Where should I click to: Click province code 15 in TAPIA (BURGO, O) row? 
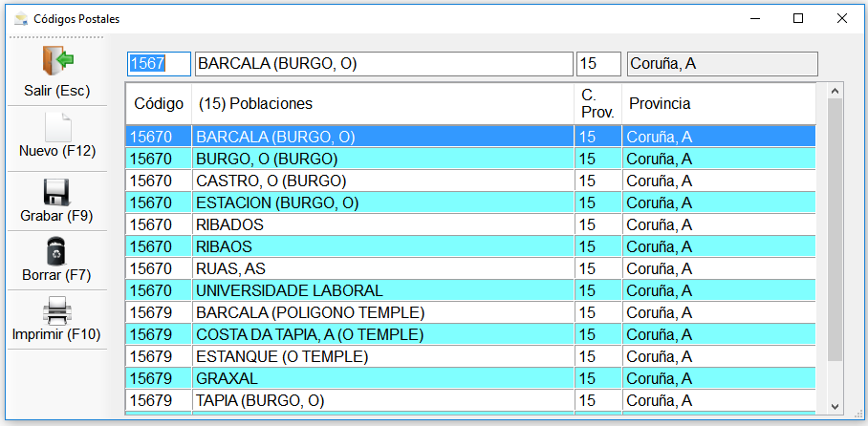pyautogui.click(x=587, y=400)
